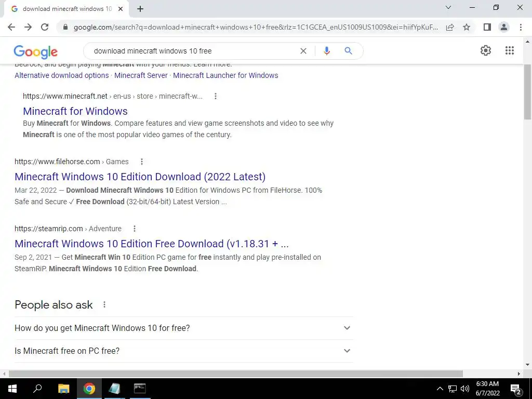Open Chrome's three-dot menu
This screenshot has width=532, height=399.
[x=521, y=27]
